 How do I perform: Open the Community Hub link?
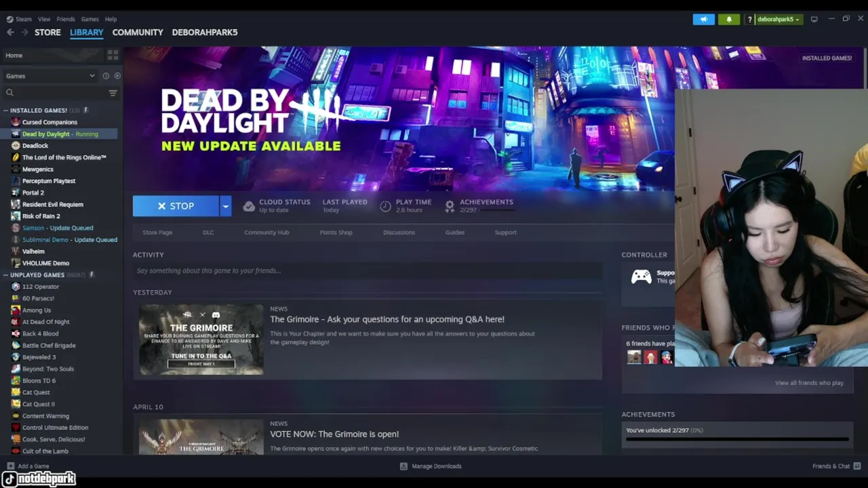pos(267,232)
